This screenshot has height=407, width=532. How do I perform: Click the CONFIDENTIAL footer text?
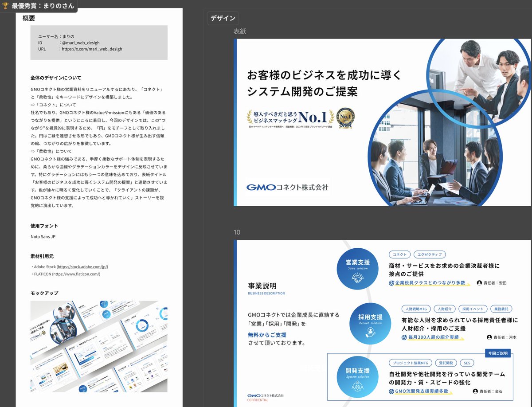click(x=258, y=400)
